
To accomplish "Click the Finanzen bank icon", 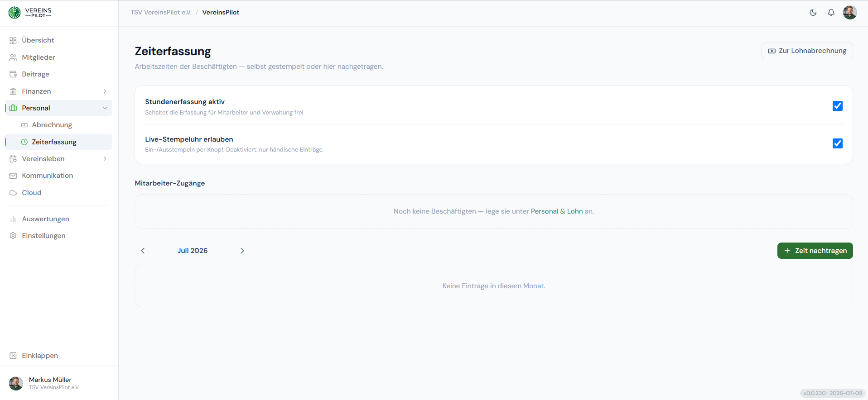I will coord(13,91).
